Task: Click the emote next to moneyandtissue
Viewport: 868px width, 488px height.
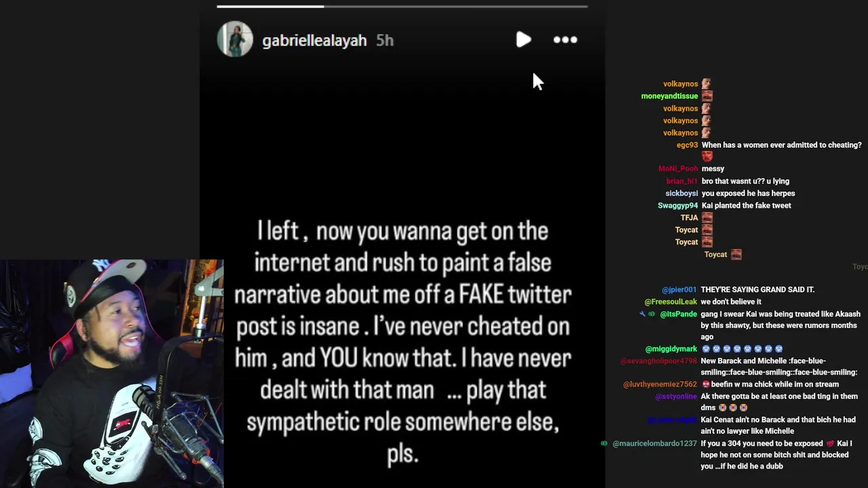Action: 707,96
